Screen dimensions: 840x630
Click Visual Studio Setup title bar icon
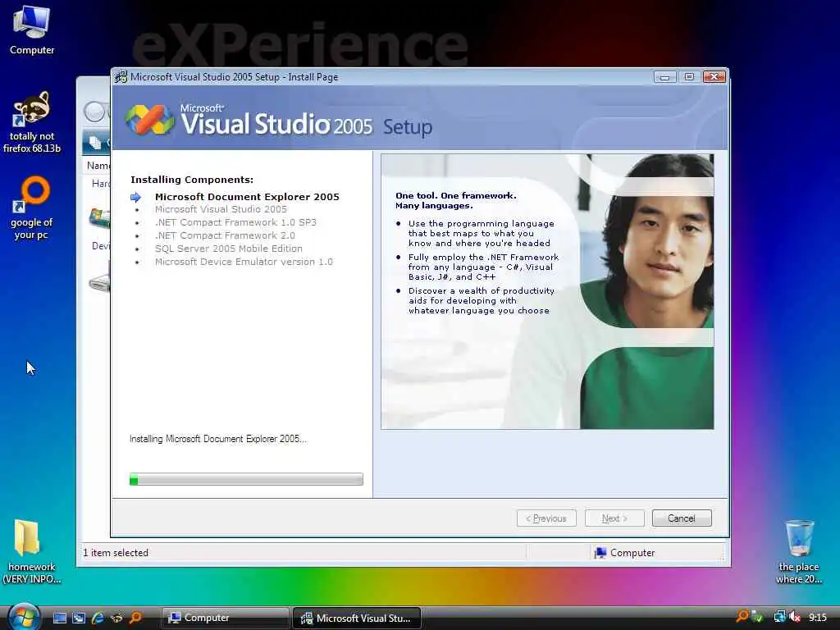point(121,76)
